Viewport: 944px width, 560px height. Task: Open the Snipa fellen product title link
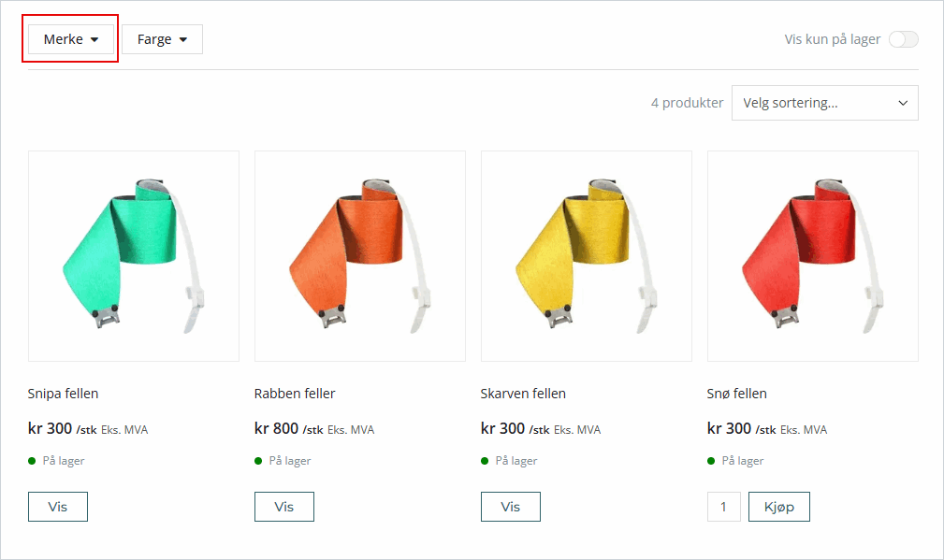[64, 394]
